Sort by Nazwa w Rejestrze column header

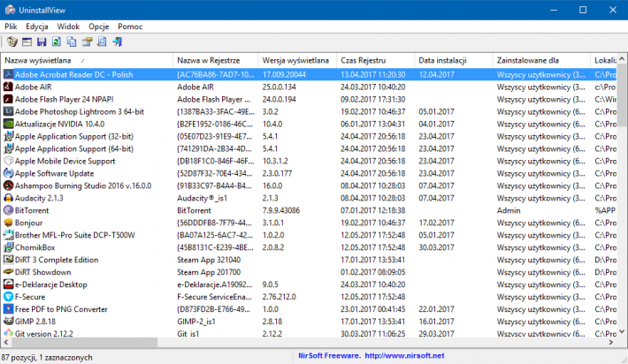[x=216, y=60]
